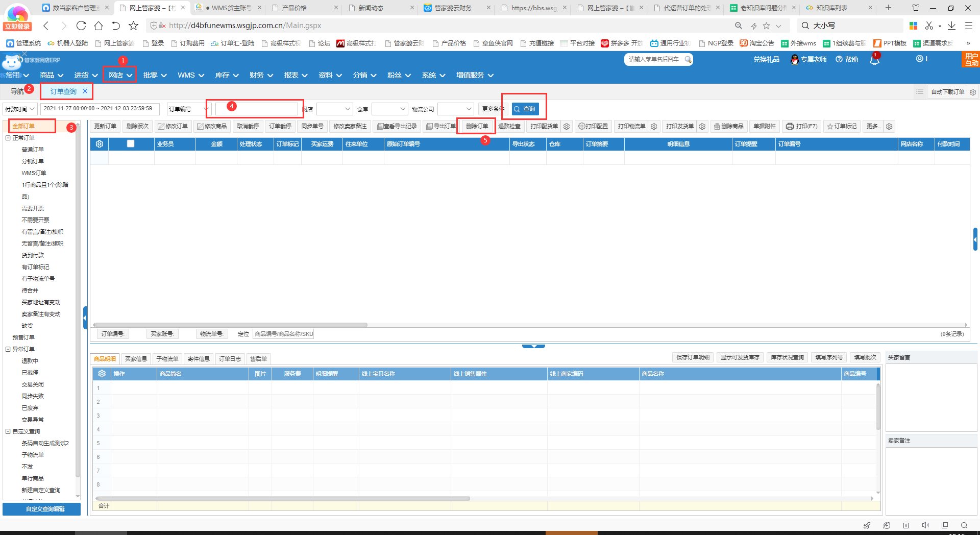Open the WMS top menu

[190, 75]
